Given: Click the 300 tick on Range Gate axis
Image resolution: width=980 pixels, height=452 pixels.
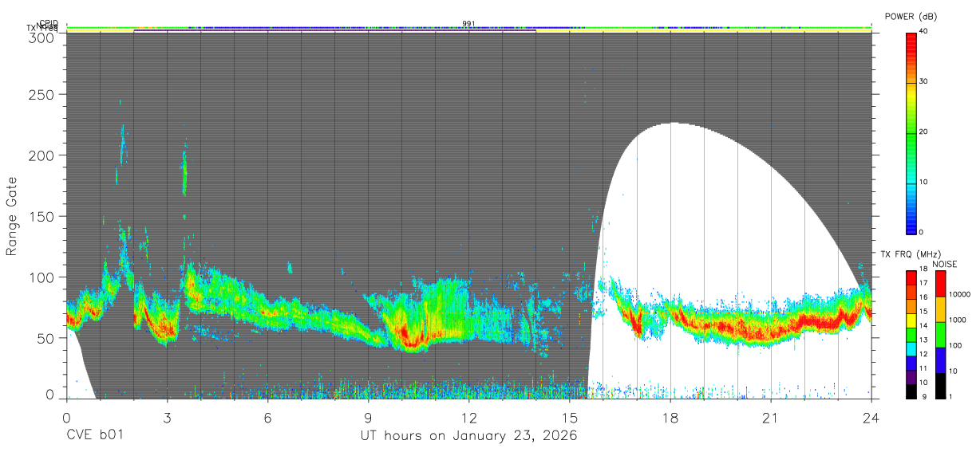Looking at the screenshot, I should pyautogui.click(x=43, y=37).
